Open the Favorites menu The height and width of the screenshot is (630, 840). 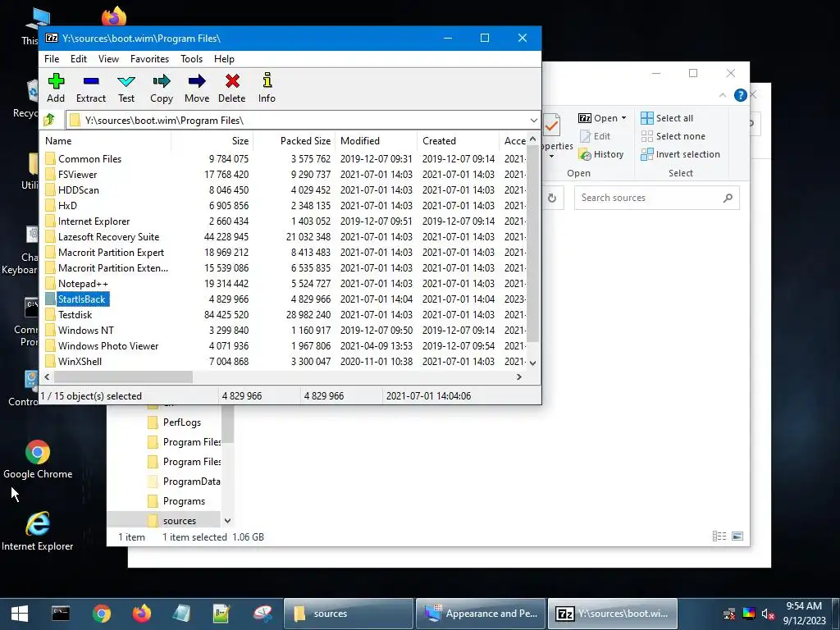coord(149,59)
